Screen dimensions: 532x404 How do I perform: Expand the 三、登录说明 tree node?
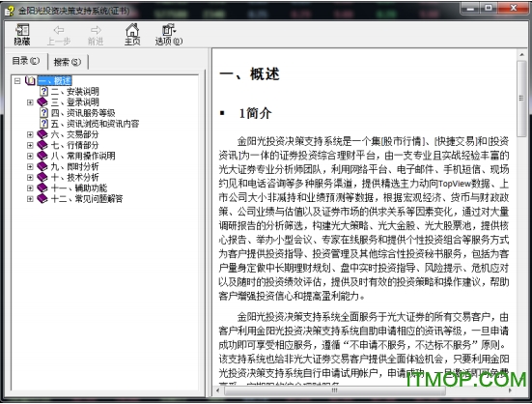pos(30,102)
